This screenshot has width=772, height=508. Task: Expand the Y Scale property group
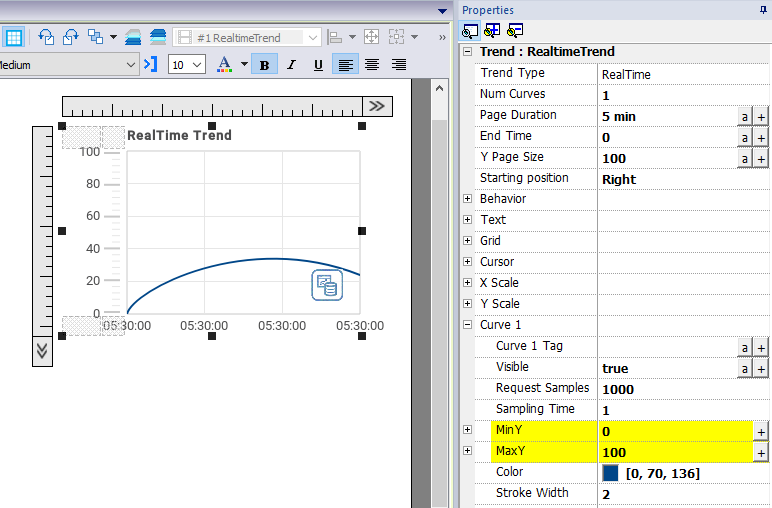point(467,304)
